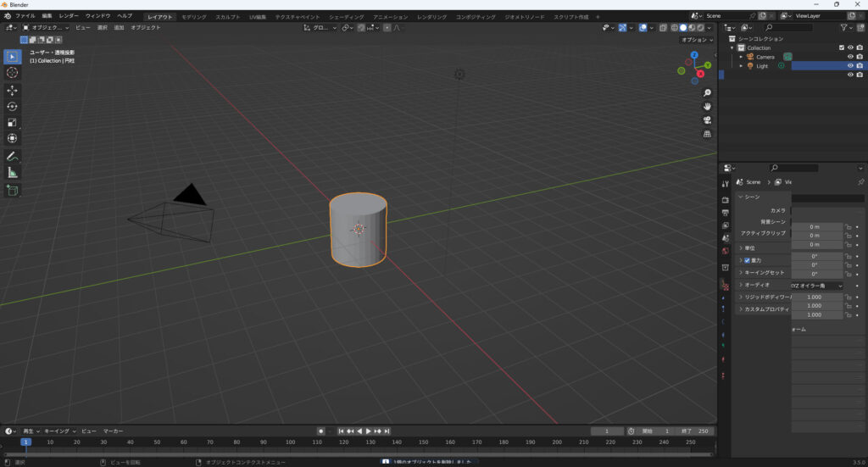Switch perspective/orthographic with grid icon
868x467 pixels.
coord(707,134)
